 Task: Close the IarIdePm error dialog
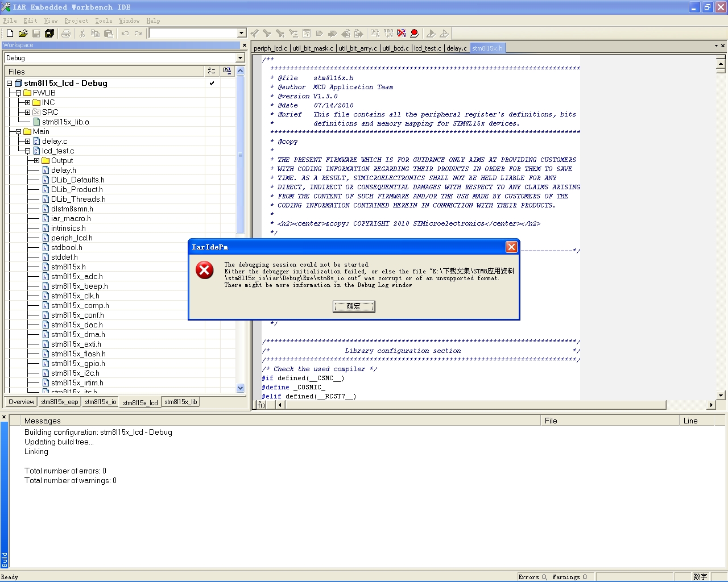[x=511, y=247]
